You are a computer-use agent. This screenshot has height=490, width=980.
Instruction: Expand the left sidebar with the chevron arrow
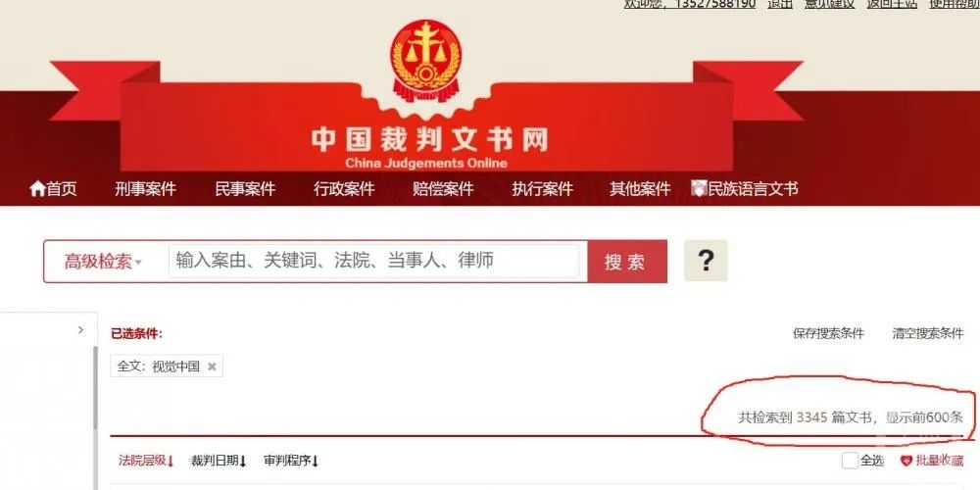click(x=80, y=329)
